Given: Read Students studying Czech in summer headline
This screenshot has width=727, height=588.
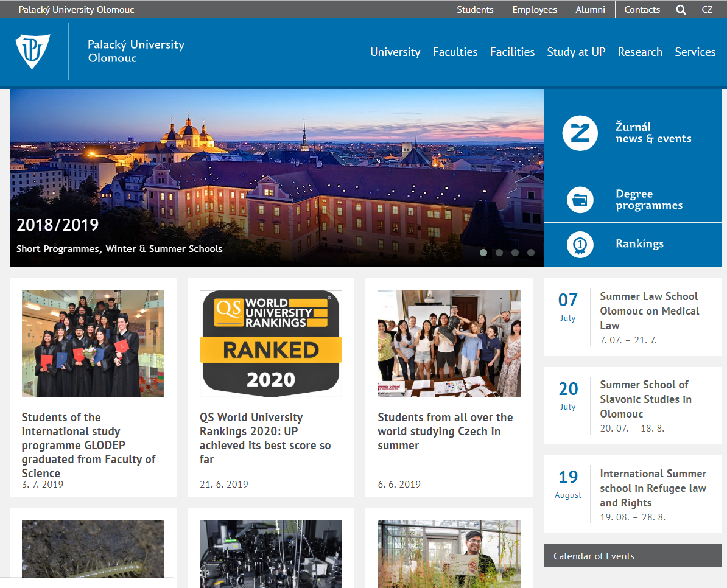Looking at the screenshot, I should pyautogui.click(x=445, y=431).
